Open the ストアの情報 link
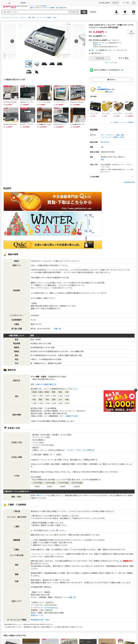Screen dimensions: 138x644 click(114, 122)
